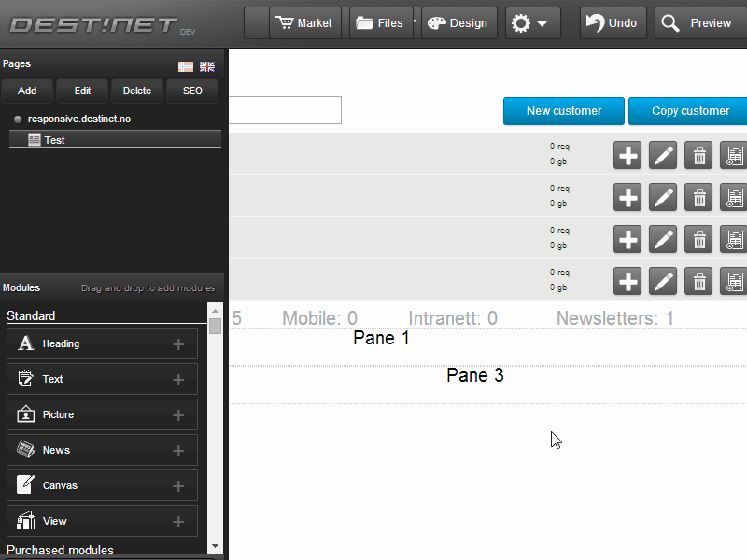Open the invoice icon on the first customer row
747x560 pixels.
coord(734,155)
